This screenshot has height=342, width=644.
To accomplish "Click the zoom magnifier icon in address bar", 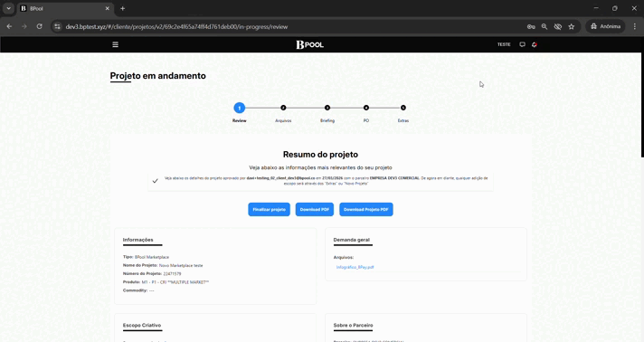I will [x=545, y=26].
